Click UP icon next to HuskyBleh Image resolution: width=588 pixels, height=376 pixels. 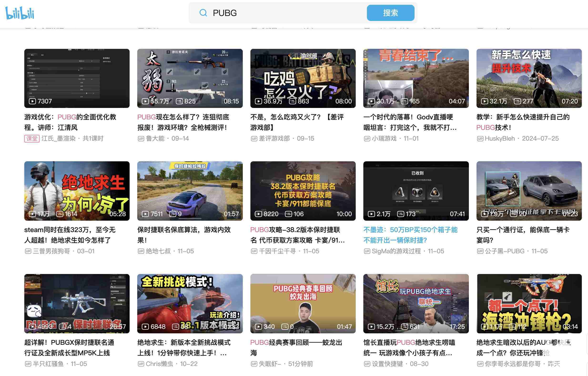pos(480,139)
